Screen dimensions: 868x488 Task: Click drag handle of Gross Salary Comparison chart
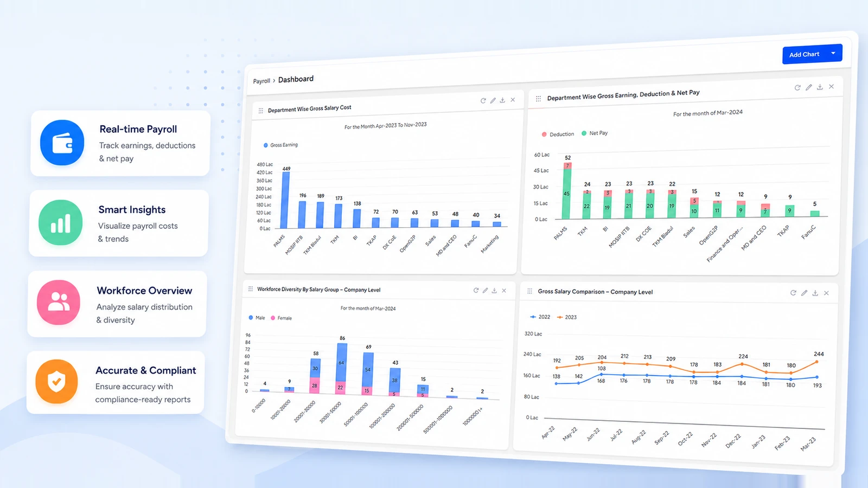point(529,291)
